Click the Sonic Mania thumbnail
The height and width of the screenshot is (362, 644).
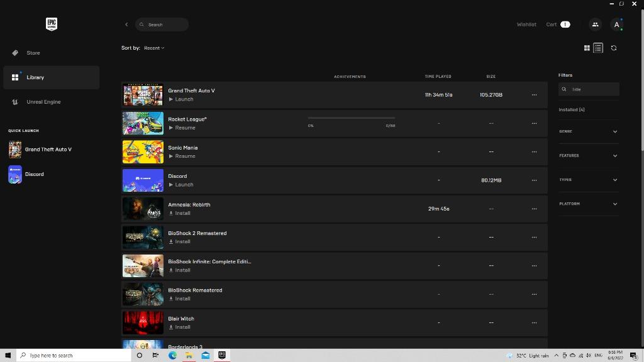[x=143, y=152]
